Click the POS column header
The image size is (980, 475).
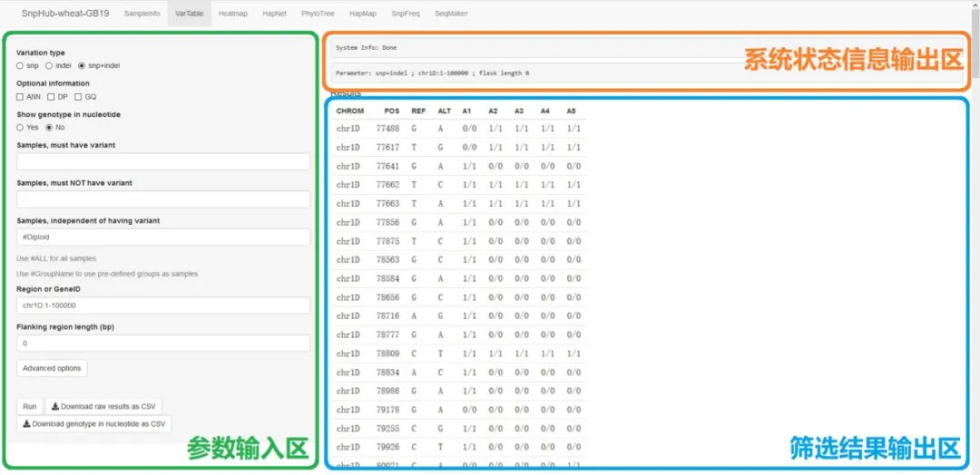pos(392,111)
